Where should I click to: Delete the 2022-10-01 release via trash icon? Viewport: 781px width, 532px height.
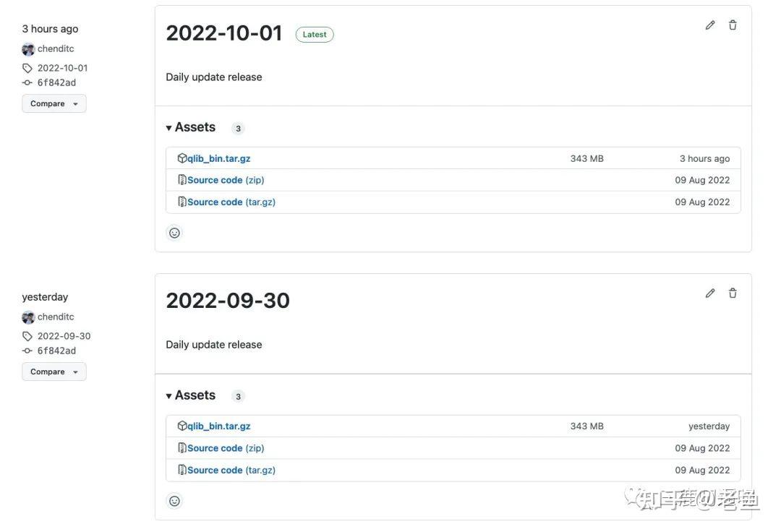[733, 25]
